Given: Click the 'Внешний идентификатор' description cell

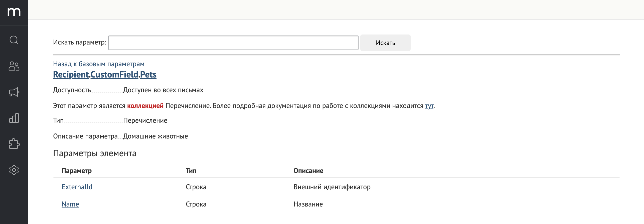Looking at the screenshot, I should point(332,187).
